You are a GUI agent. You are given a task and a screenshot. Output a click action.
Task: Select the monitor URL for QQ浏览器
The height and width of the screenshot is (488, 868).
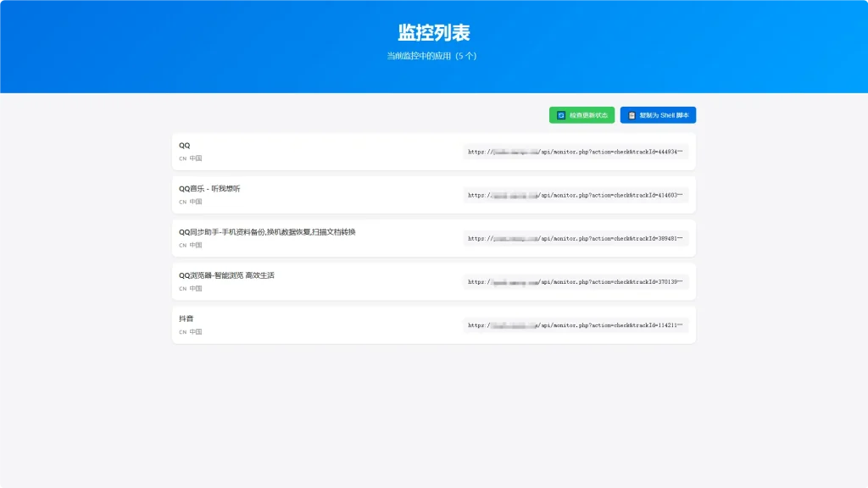pyautogui.click(x=576, y=281)
